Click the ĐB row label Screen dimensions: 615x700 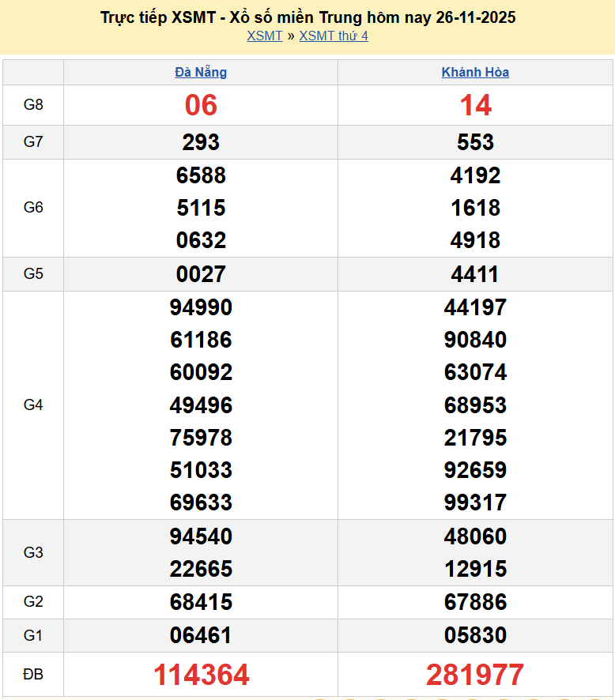[33, 675]
